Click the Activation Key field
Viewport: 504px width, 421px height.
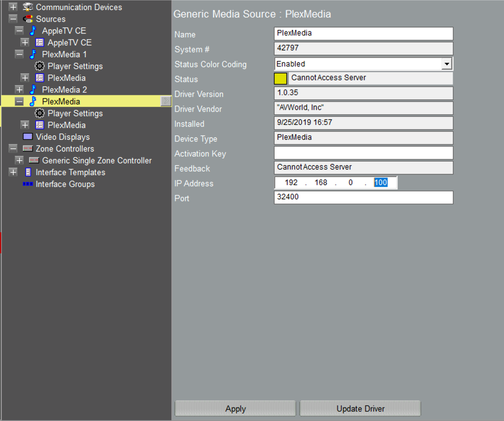point(364,153)
